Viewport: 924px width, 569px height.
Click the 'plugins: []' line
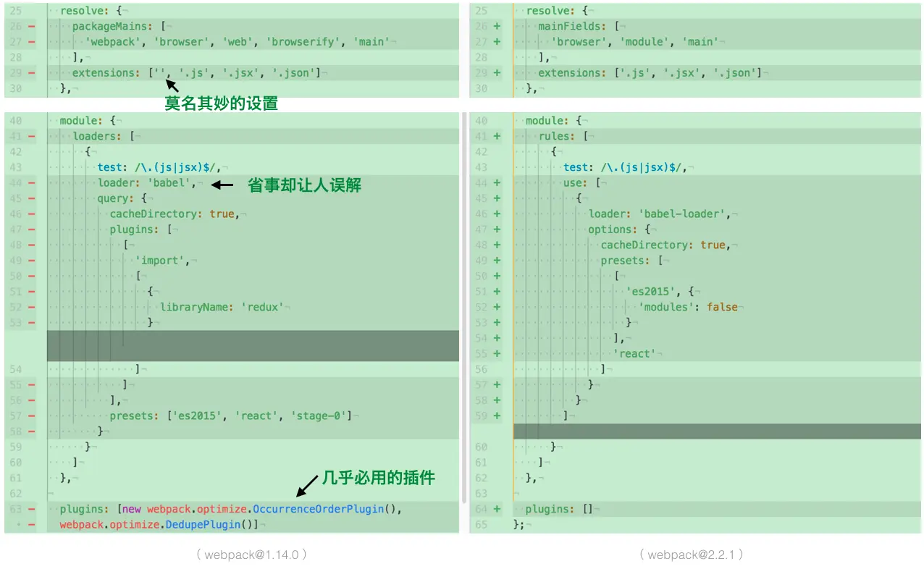(558, 509)
